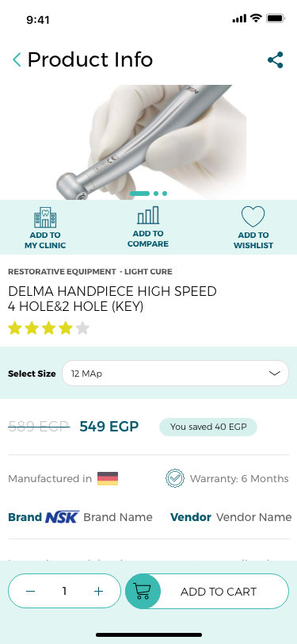Select the first yellow rating star

[15, 328]
